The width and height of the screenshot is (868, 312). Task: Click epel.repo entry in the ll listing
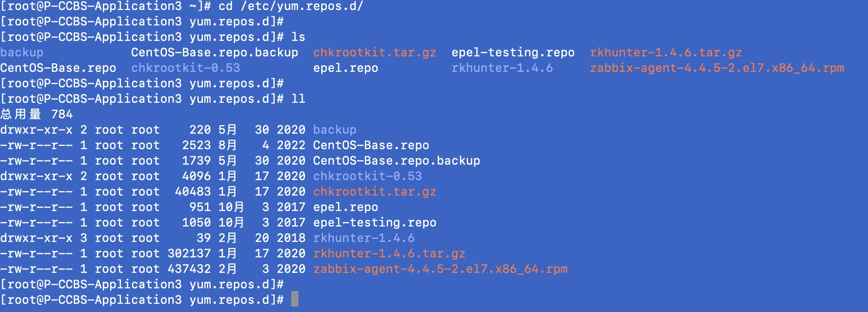[x=346, y=207]
